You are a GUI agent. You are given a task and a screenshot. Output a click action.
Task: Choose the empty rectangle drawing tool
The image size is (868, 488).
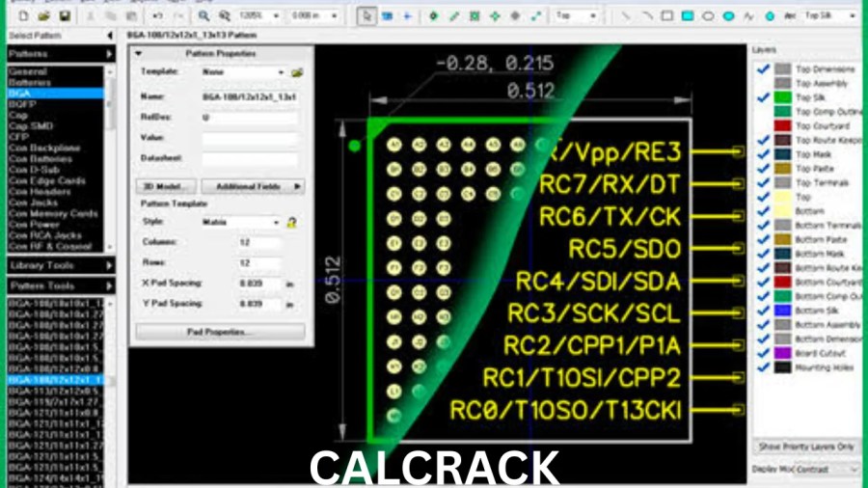point(667,16)
